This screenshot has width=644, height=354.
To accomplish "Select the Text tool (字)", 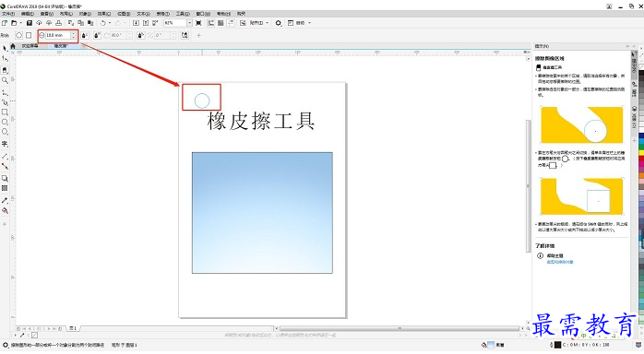I will 5,144.
